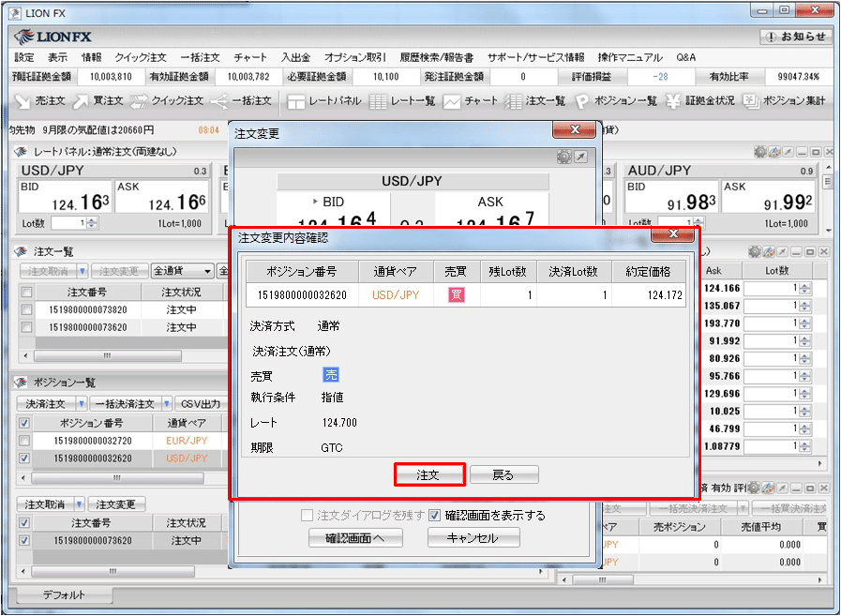Click the 確認画面へ button
Image resolution: width=841 pixels, height=616 pixels.
(x=355, y=538)
